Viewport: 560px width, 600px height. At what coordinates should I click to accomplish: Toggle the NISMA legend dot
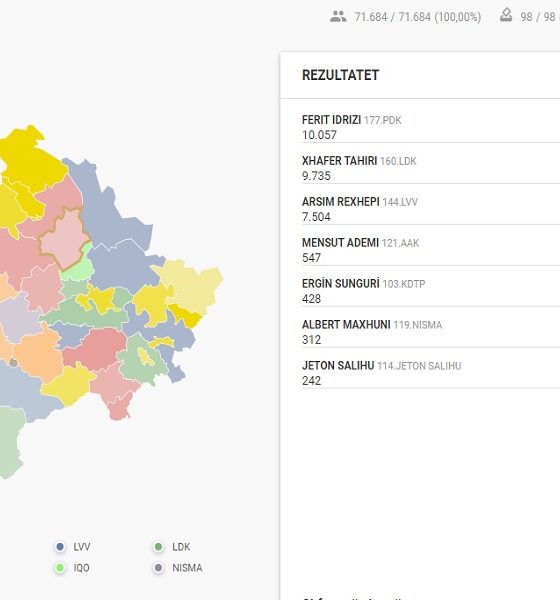158,567
